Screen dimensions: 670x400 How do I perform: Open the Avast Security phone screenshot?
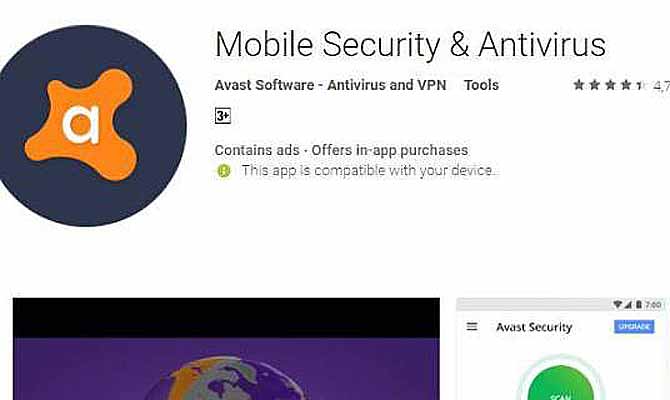tap(563, 349)
